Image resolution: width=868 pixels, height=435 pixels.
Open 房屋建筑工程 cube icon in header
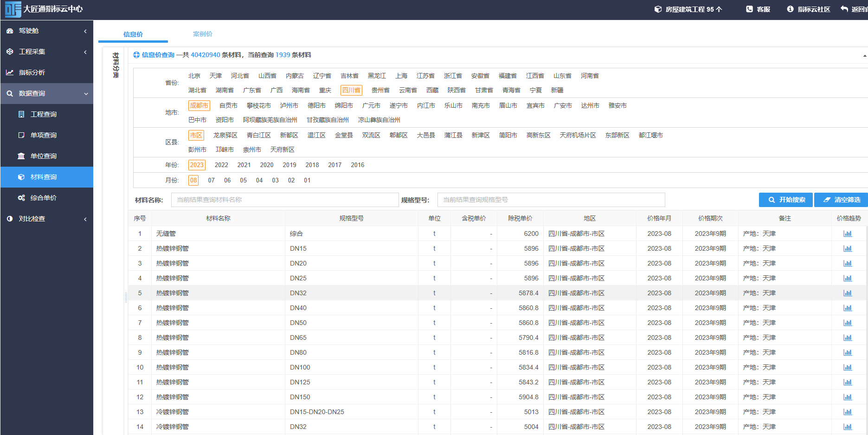[x=658, y=9]
